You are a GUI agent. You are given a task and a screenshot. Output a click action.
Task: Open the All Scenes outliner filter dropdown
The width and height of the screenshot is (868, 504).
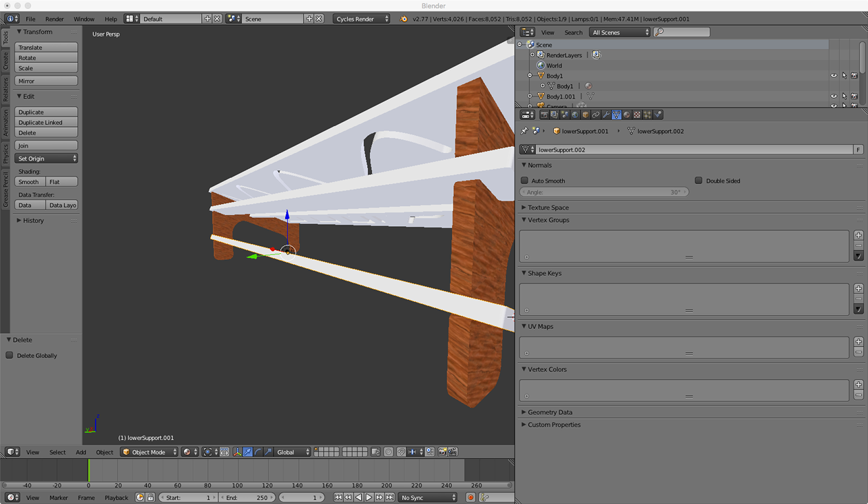(620, 32)
